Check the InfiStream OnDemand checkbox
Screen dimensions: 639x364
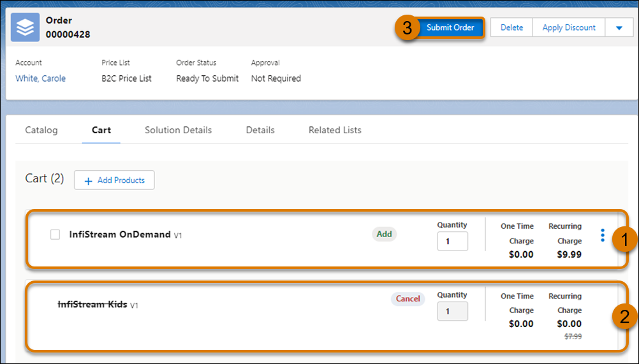pos(55,235)
